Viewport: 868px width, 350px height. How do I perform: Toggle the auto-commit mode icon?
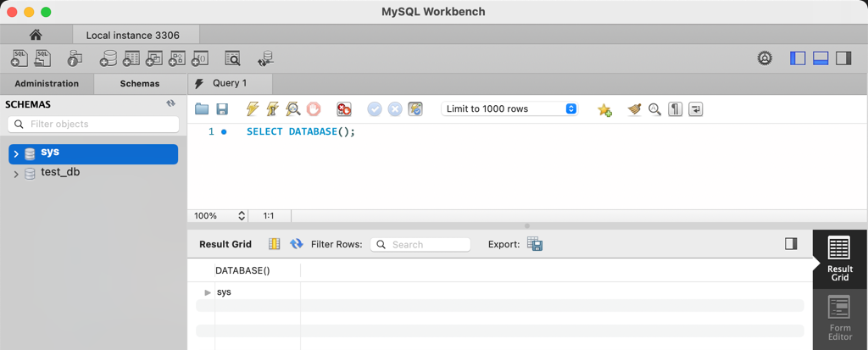pos(415,109)
